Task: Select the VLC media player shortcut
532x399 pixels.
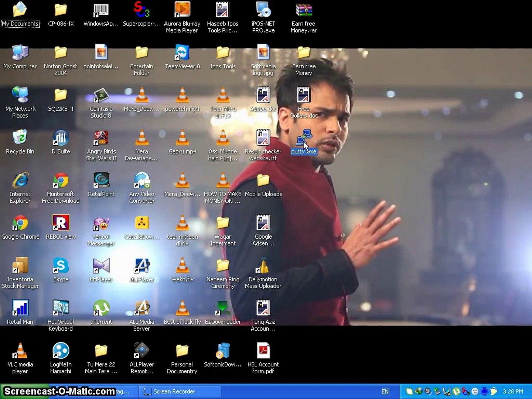Action: [x=20, y=351]
